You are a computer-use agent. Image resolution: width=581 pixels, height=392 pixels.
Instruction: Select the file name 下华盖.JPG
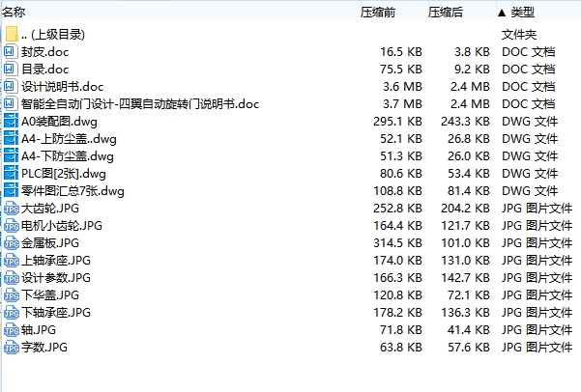coord(50,295)
